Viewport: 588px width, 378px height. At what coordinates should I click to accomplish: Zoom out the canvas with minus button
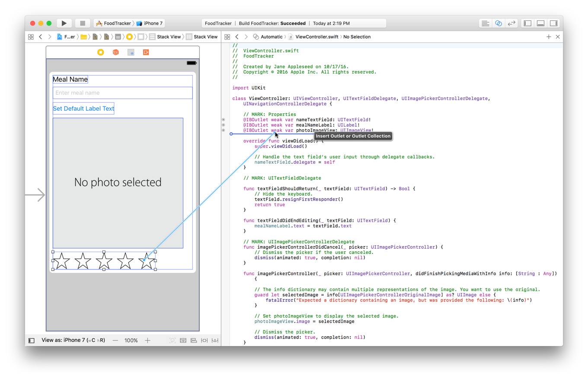(115, 340)
